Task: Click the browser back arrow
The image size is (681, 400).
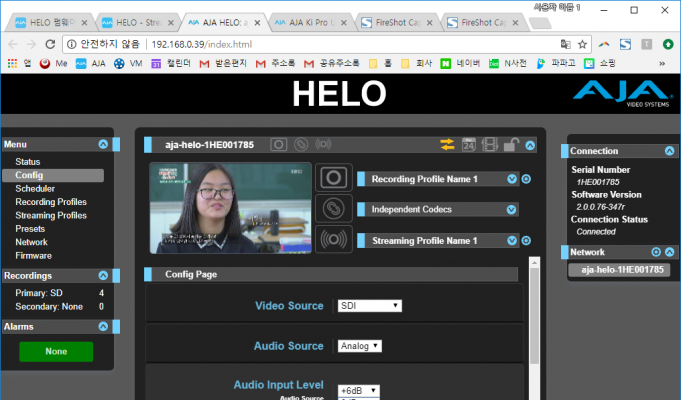Action: pos(13,44)
